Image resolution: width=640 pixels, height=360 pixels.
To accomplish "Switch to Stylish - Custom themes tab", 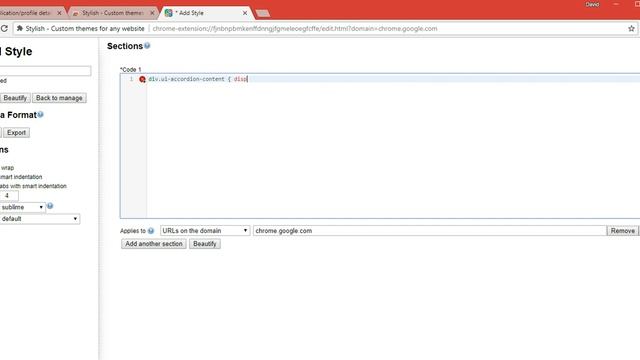I will tap(112, 13).
